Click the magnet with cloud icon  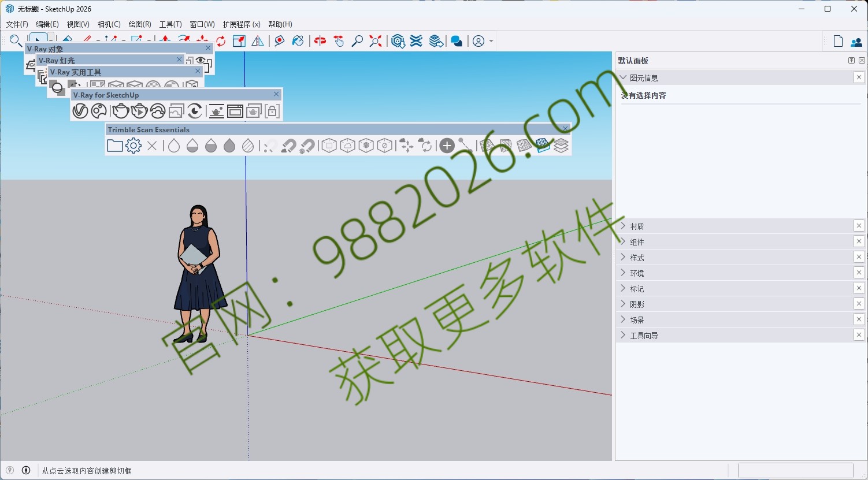point(289,146)
